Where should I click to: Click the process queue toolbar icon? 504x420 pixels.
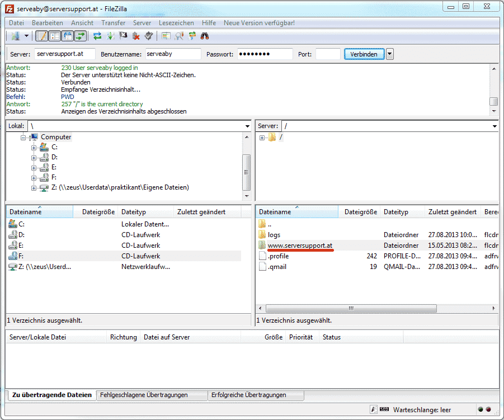point(111,36)
